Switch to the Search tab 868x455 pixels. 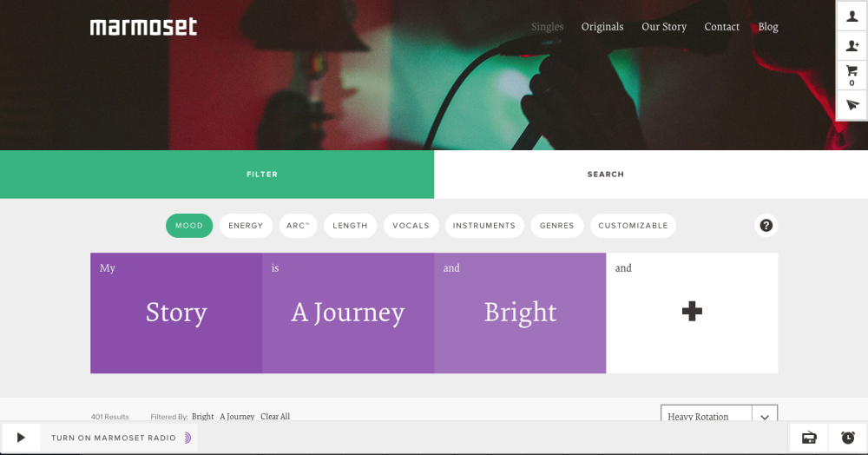605,175
